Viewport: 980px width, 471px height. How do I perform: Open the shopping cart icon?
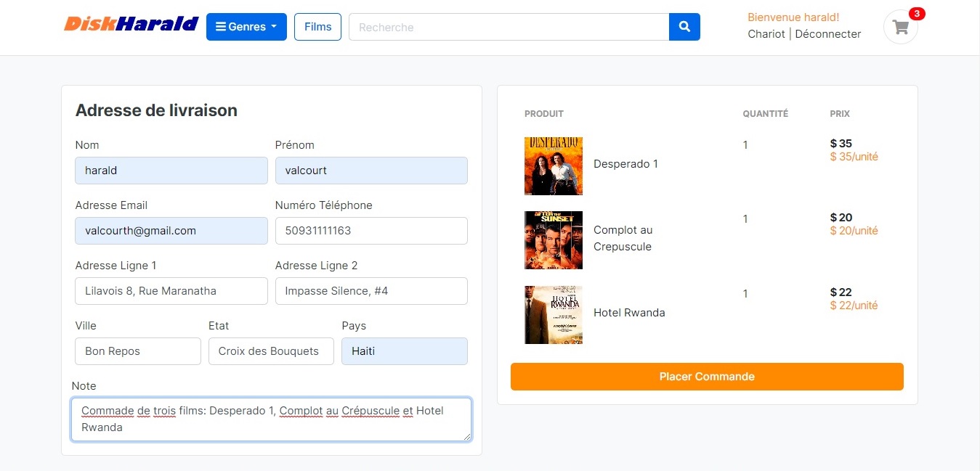[x=900, y=27]
